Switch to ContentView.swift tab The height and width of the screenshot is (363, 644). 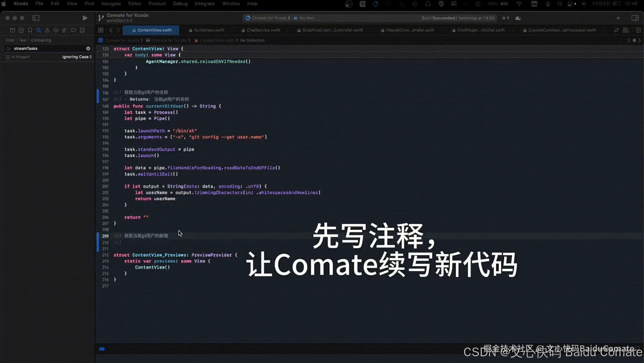151,30
